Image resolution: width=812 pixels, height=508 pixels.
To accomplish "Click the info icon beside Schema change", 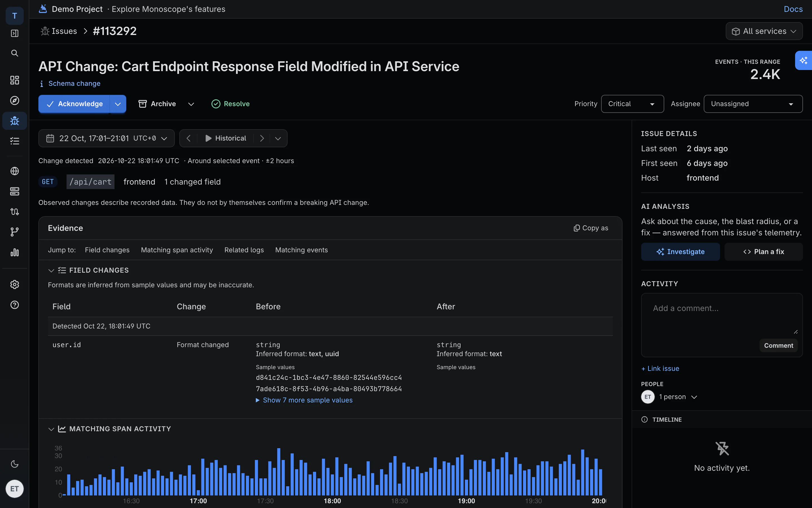I will (x=42, y=84).
